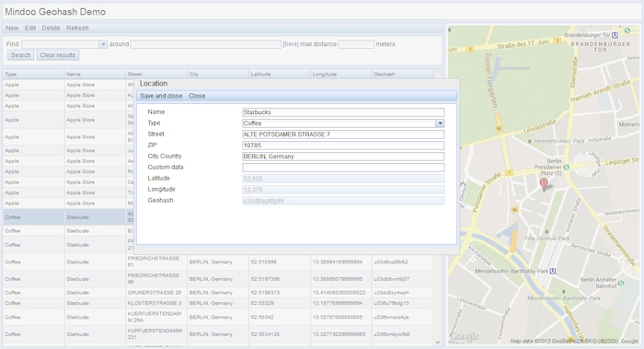Click the disabled Latitude field 52.508
Screen dimensions: 644x349
pyautogui.click(x=343, y=179)
